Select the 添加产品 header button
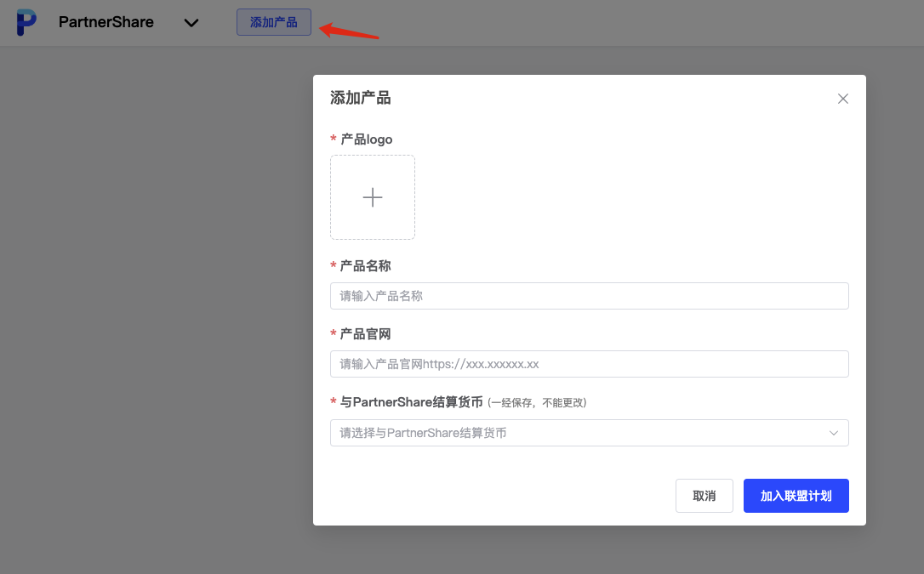This screenshot has width=924, height=574. 273,22
